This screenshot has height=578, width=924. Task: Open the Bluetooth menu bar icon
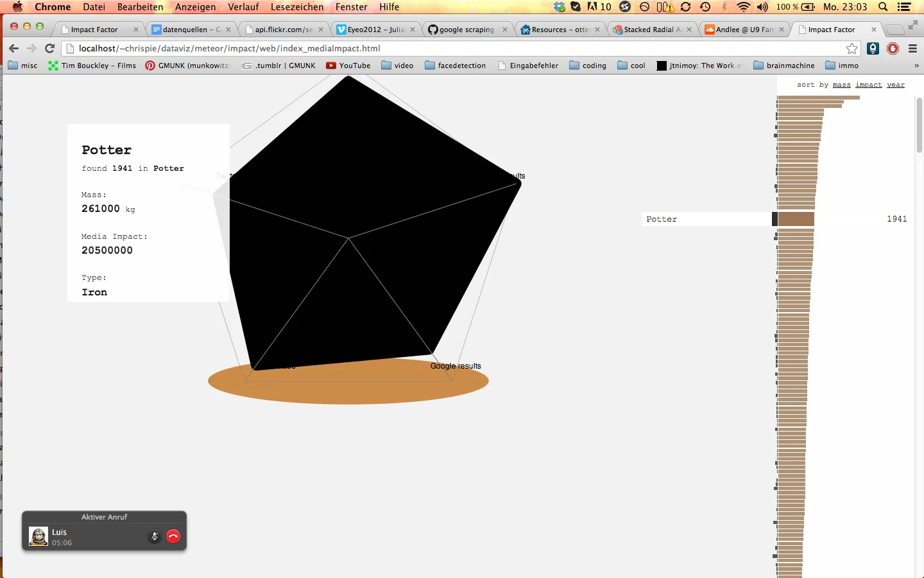[724, 7]
